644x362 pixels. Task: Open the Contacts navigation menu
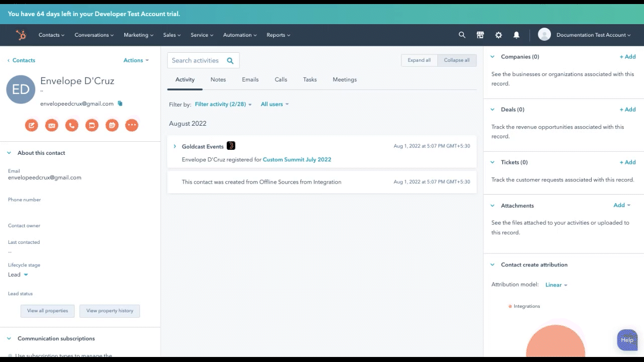click(52, 35)
